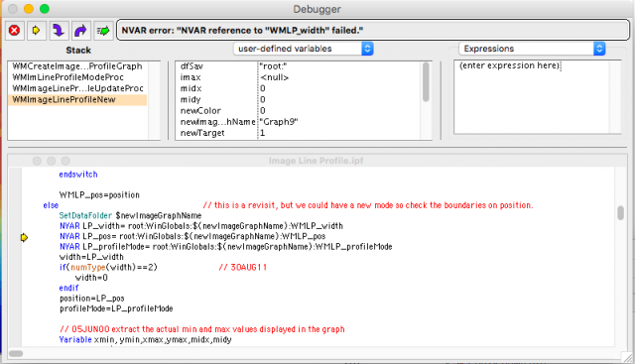Click the NVAR error message field

[x=373, y=31]
